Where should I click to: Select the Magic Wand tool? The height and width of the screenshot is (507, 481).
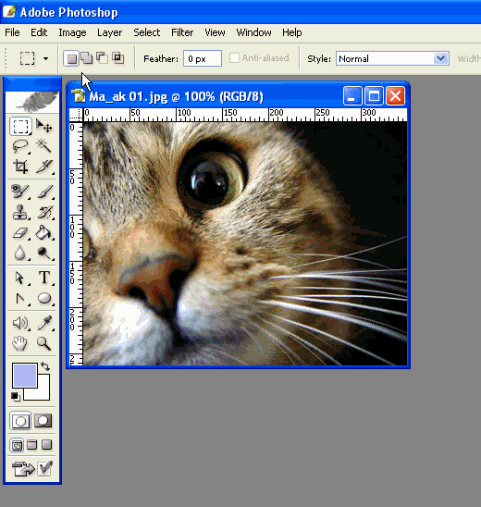click(x=44, y=146)
